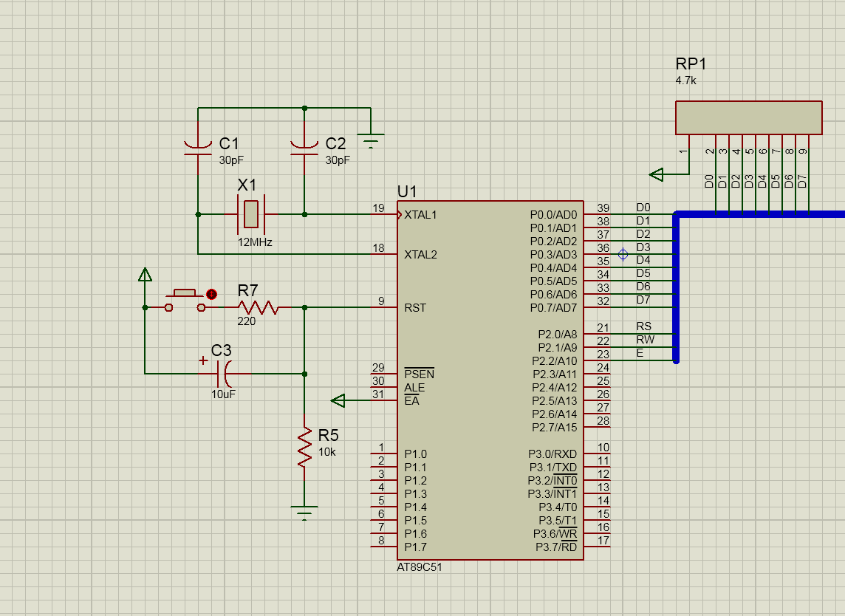
Task: Click the ALE pin label
Action: [414, 388]
